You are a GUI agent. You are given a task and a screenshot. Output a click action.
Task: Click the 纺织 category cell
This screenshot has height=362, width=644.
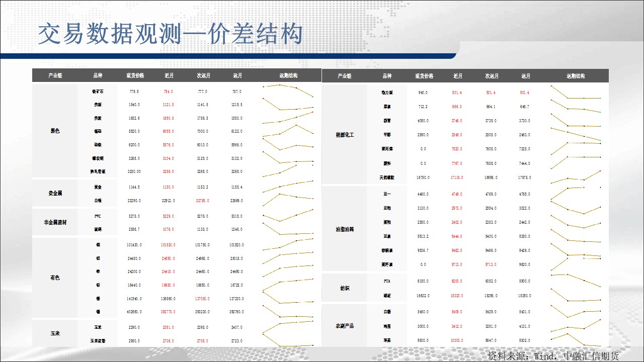344,288
